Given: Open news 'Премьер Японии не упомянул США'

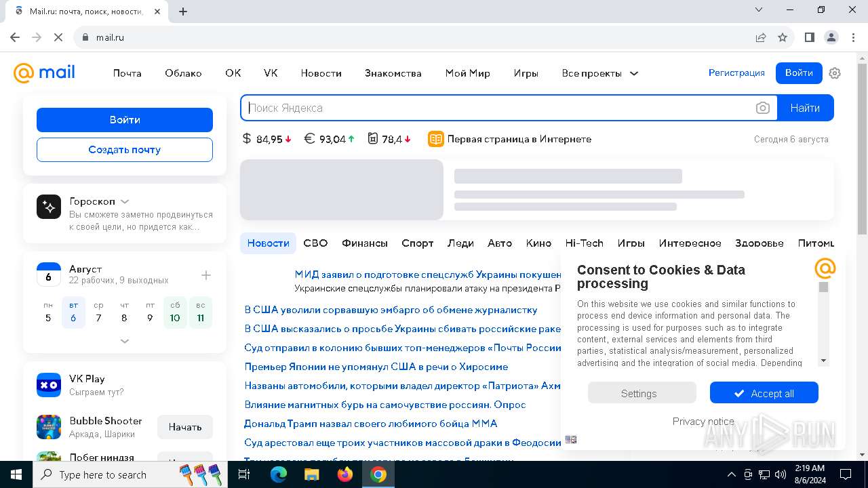Looking at the screenshot, I should coord(376,367).
